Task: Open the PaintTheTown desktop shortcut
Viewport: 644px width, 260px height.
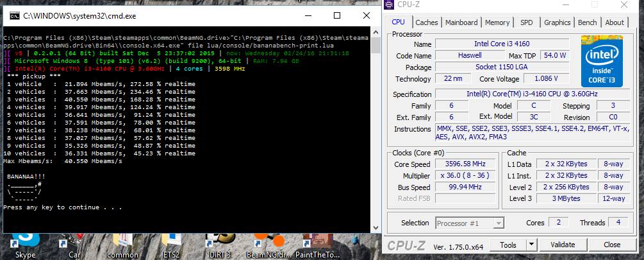Action: (x=317, y=247)
